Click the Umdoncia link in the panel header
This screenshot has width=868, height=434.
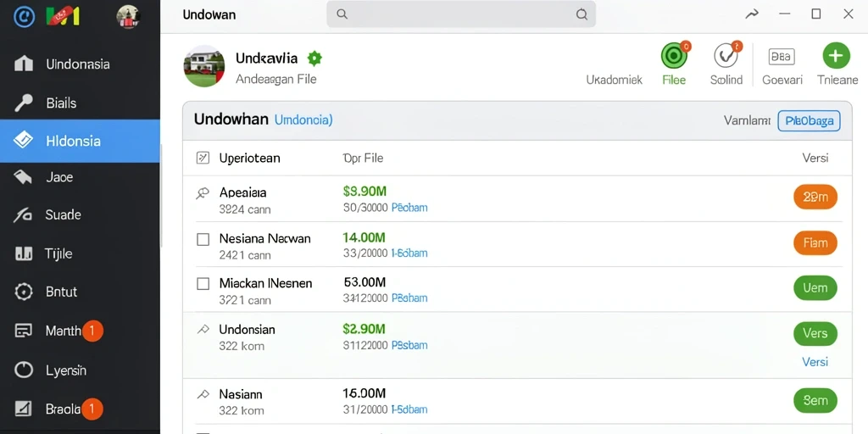(x=303, y=120)
